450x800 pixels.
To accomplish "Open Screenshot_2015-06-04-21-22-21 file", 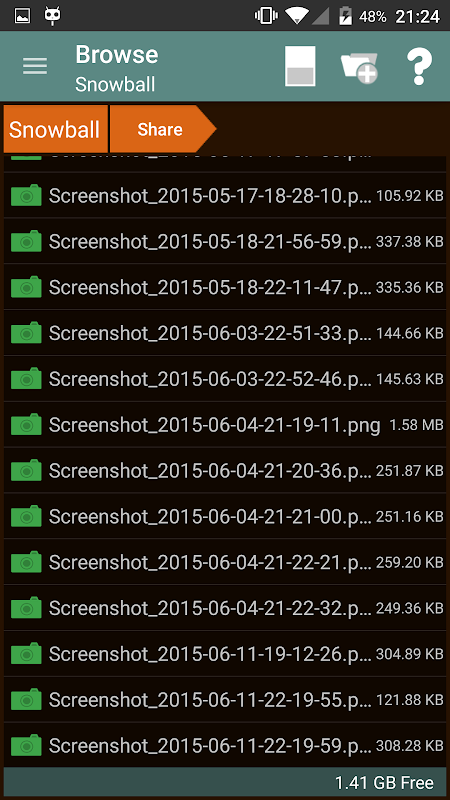I will click(x=225, y=562).
